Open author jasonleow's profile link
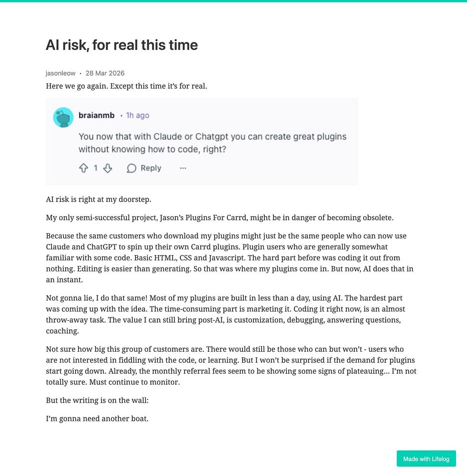This screenshot has width=467, height=476. pos(60,73)
